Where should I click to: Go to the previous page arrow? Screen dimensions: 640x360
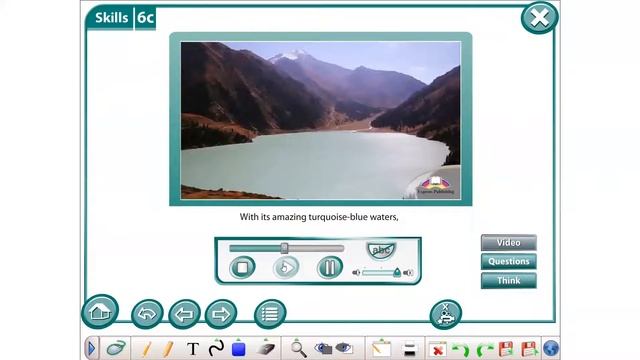coord(184,314)
